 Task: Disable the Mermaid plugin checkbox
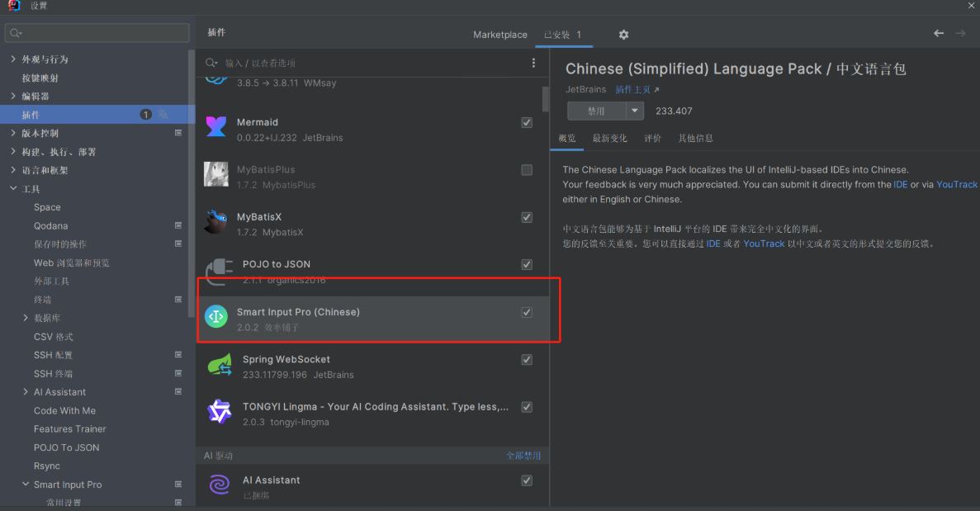527,122
